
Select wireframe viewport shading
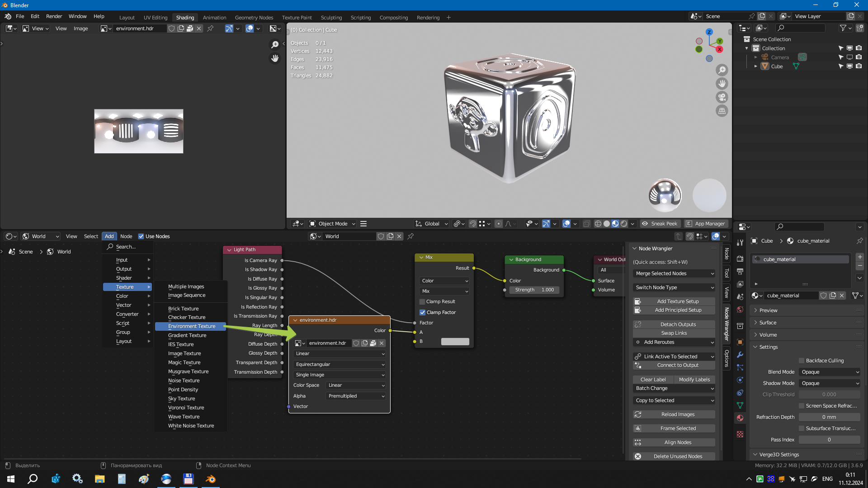click(598, 224)
